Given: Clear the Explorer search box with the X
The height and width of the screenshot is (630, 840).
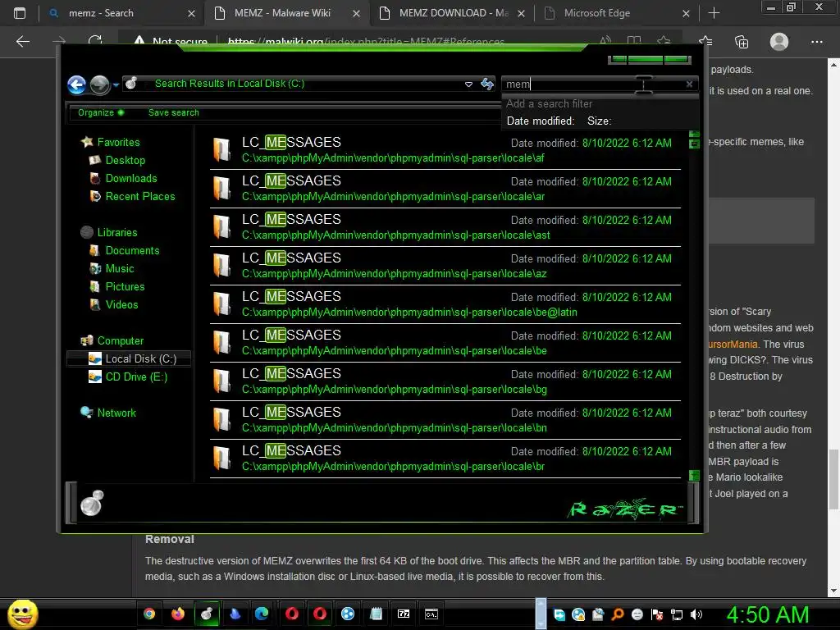Looking at the screenshot, I should pos(689,84).
